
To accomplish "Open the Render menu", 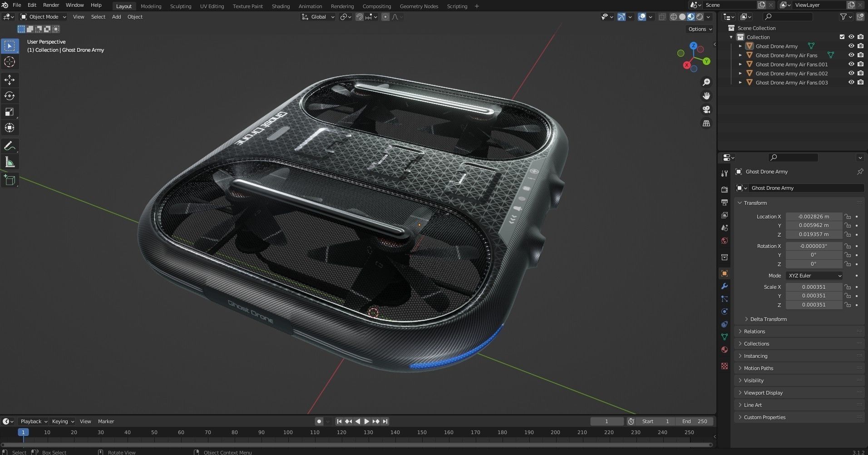I will tap(51, 5).
